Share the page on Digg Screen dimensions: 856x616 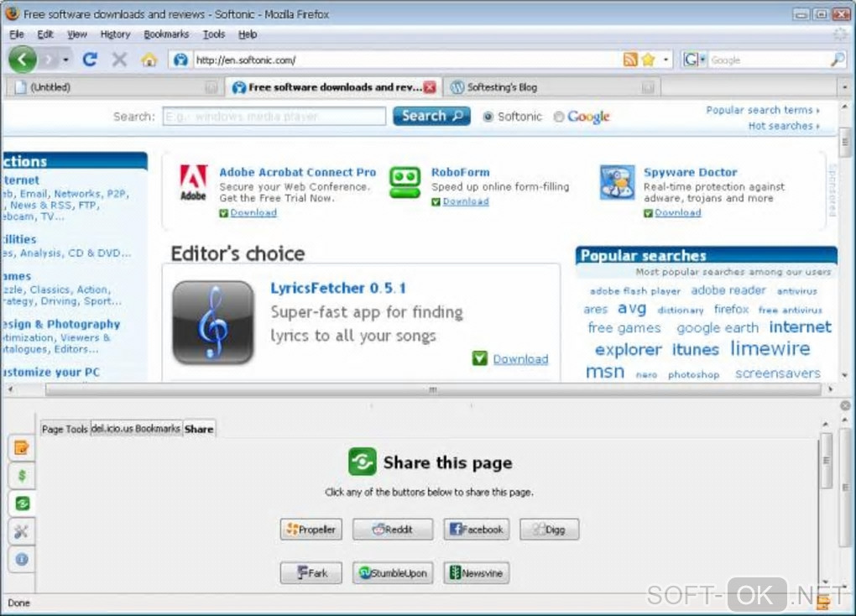[549, 530]
